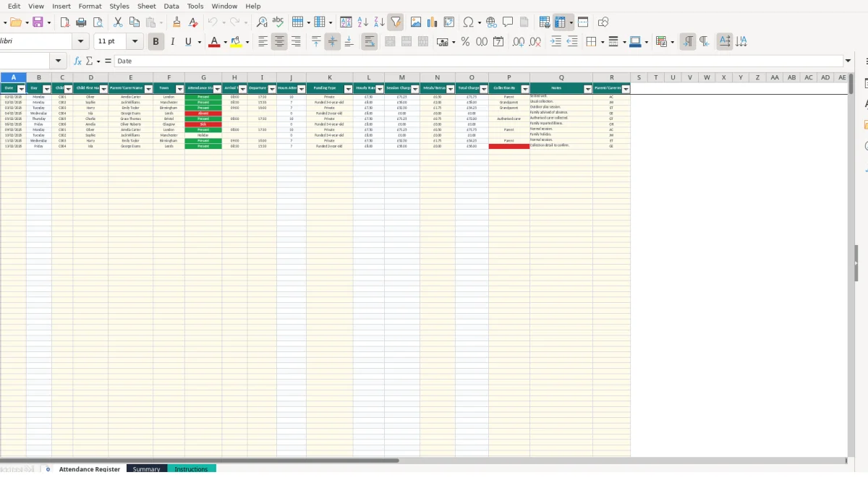The width and height of the screenshot is (868, 488).
Task: Export directly as PDF icon
Action: pos(64,22)
